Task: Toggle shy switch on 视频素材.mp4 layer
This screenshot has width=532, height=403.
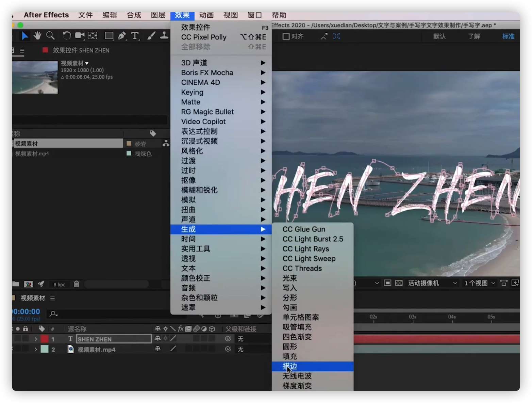Action: click(x=157, y=349)
